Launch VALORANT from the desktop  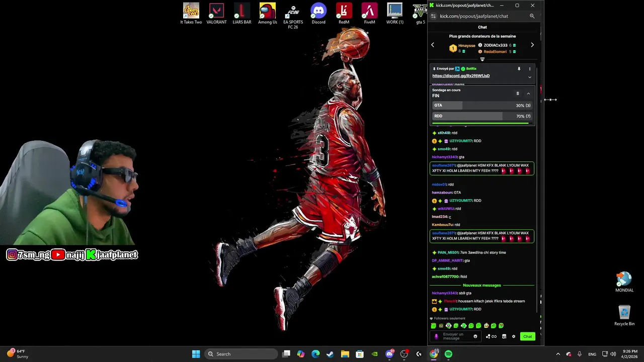(x=216, y=14)
